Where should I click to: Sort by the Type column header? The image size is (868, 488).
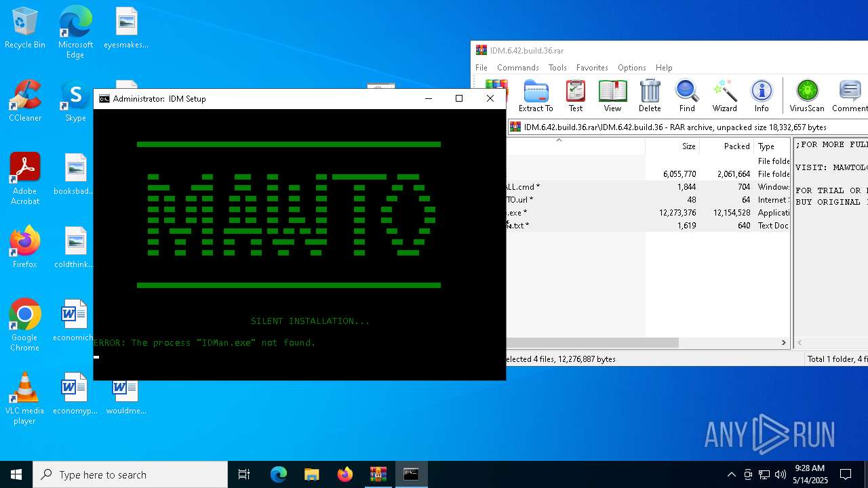click(772, 146)
